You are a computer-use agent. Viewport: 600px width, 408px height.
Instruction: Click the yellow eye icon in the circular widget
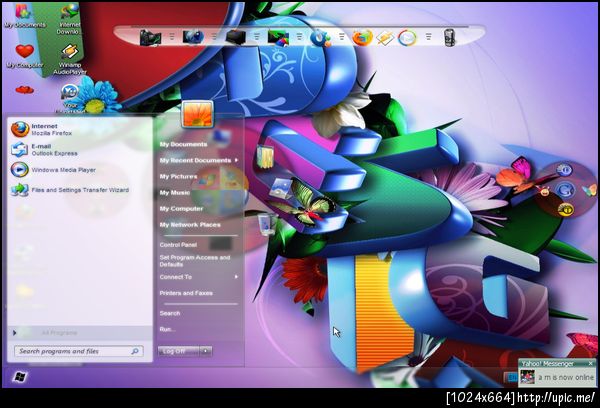(x=566, y=209)
